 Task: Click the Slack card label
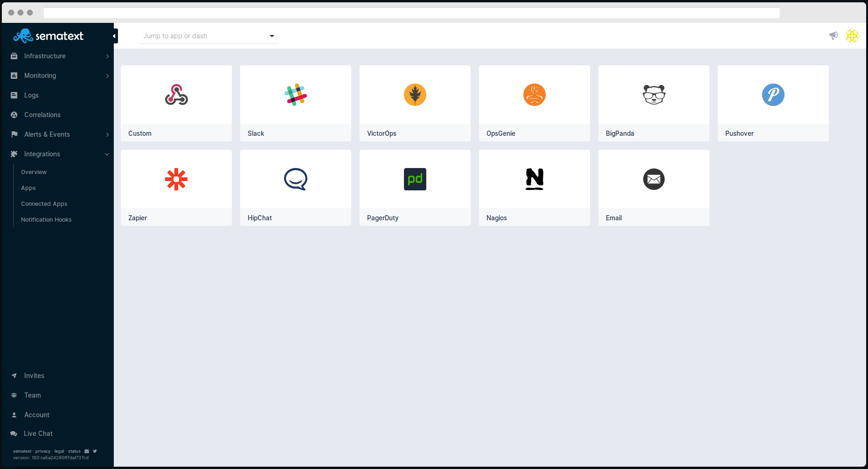[256, 133]
